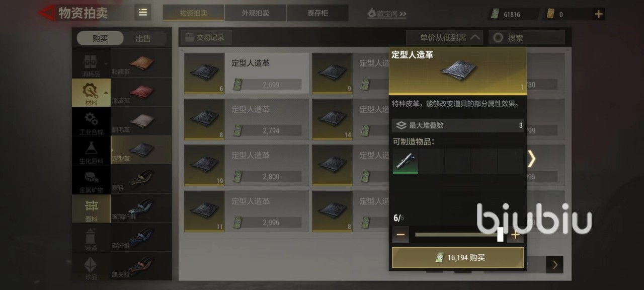
Task: Click the craftable rifle item icon
Action: 406,161
